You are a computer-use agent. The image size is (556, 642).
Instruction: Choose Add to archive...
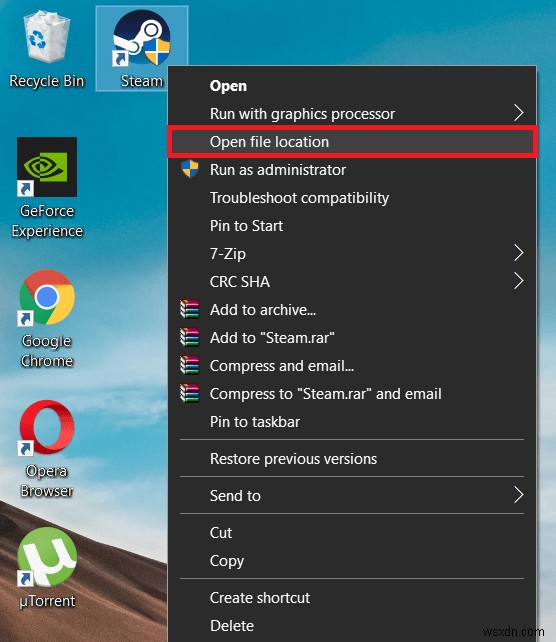coord(352,310)
